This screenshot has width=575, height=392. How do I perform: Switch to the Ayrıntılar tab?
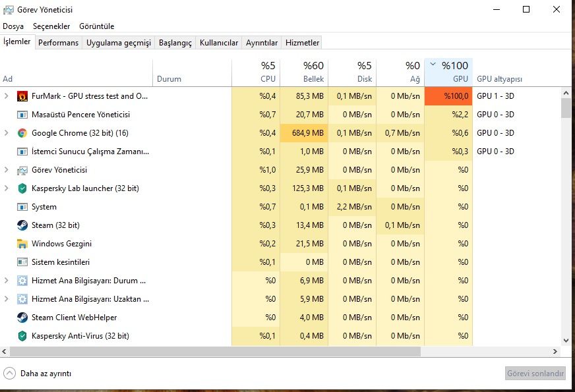coord(262,43)
